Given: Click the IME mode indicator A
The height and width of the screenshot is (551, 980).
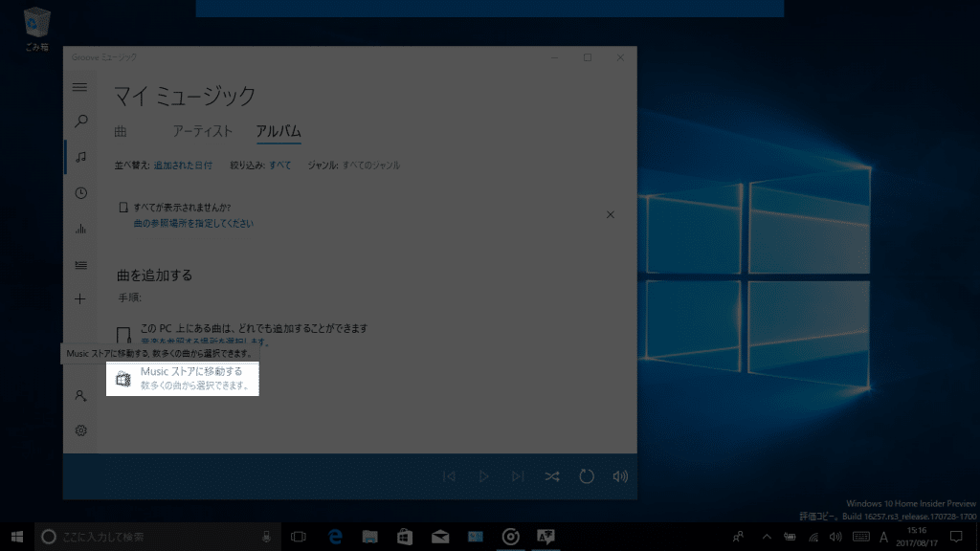Looking at the screenshot, I should pyautogui.click(x=883, y=537).
